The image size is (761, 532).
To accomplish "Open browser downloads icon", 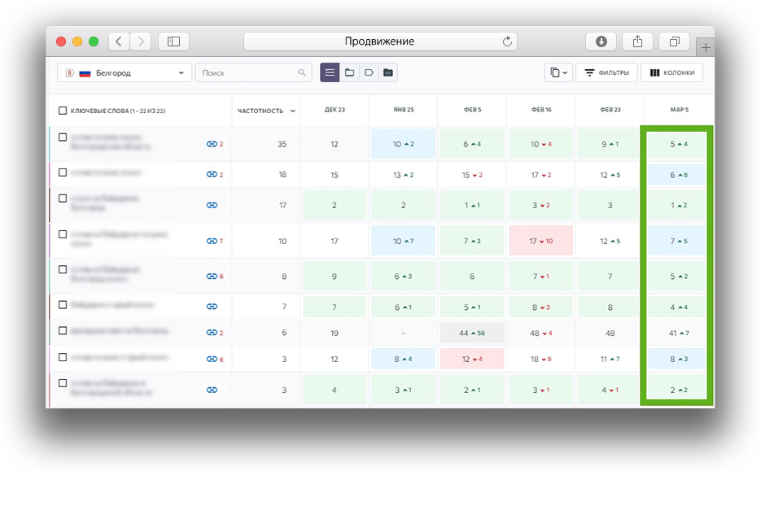I will pos(601,41).
